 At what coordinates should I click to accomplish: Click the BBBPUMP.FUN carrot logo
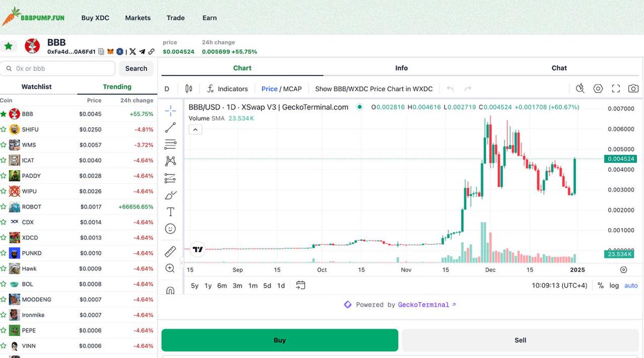click(33, 17)
